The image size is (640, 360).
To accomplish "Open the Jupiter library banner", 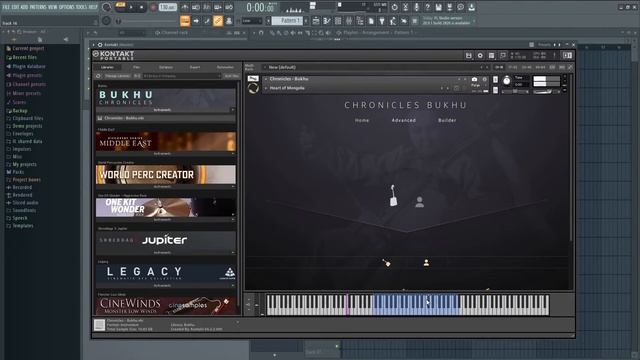I will click(x=166, y=240).
